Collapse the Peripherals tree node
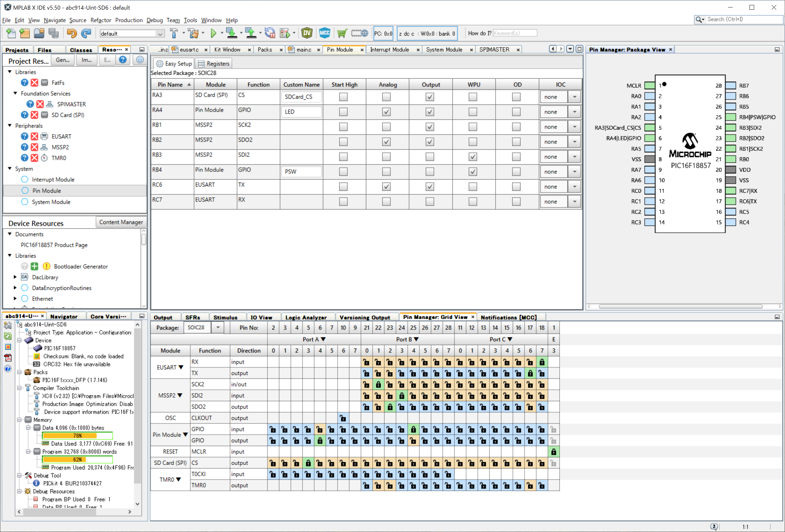The height and width of the screenshot is (532, 785). 10,126
